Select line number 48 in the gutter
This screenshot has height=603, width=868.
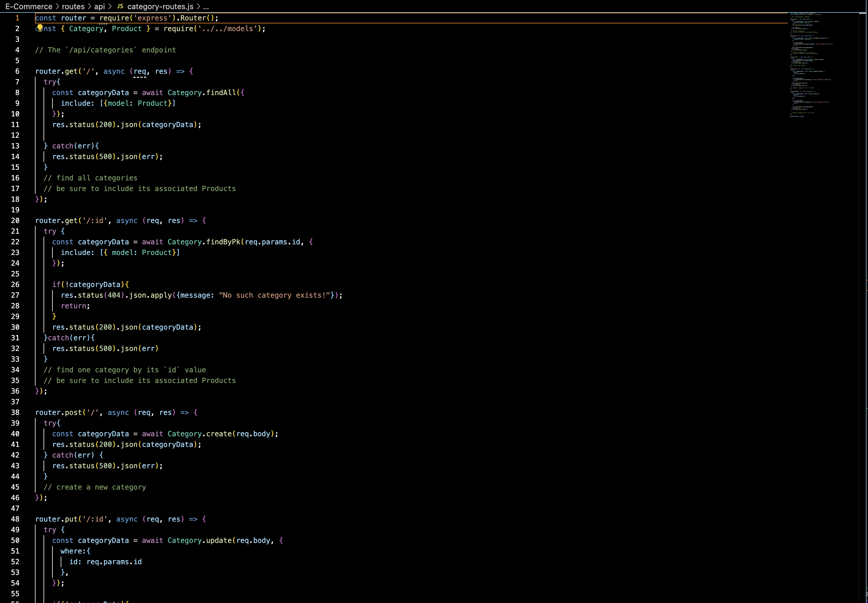15,519
